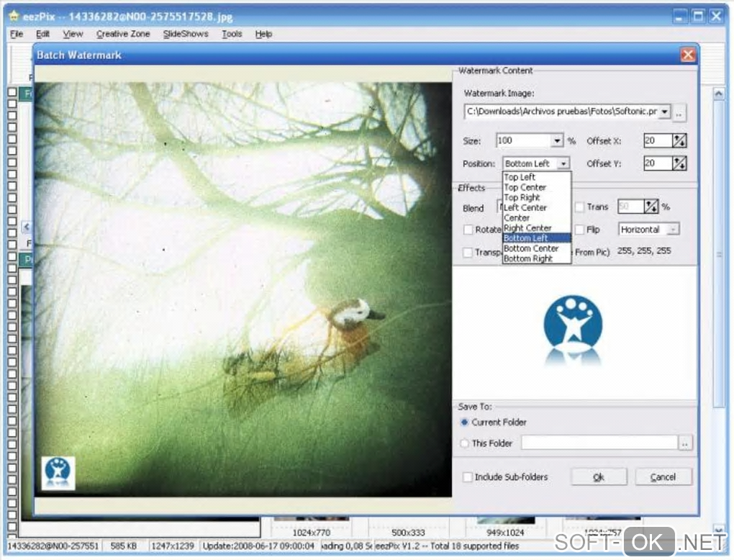The image size is (734, 560).
Task: Click the watermark logo in the photo preview
Action: [58, 474]
